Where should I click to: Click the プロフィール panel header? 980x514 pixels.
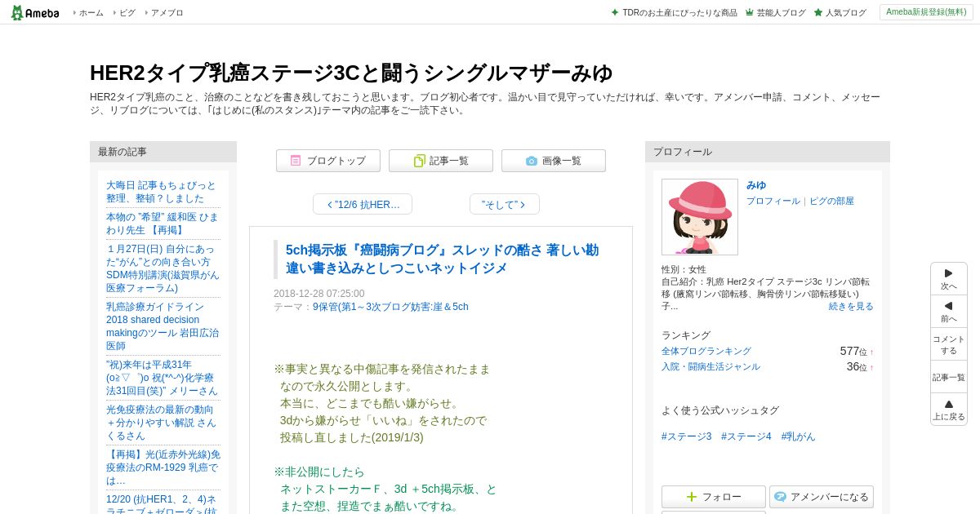[768, 152]
